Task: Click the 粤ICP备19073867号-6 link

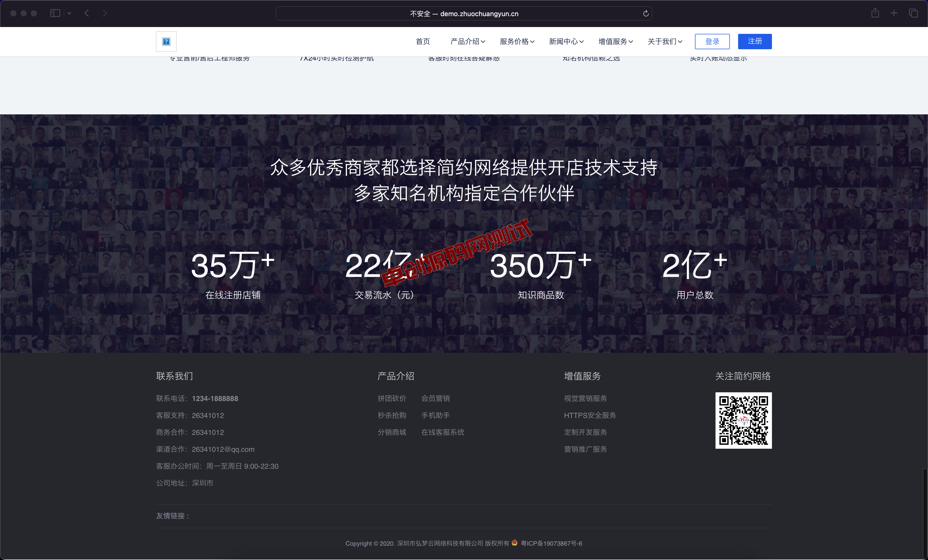Action: tap(551, 543)
